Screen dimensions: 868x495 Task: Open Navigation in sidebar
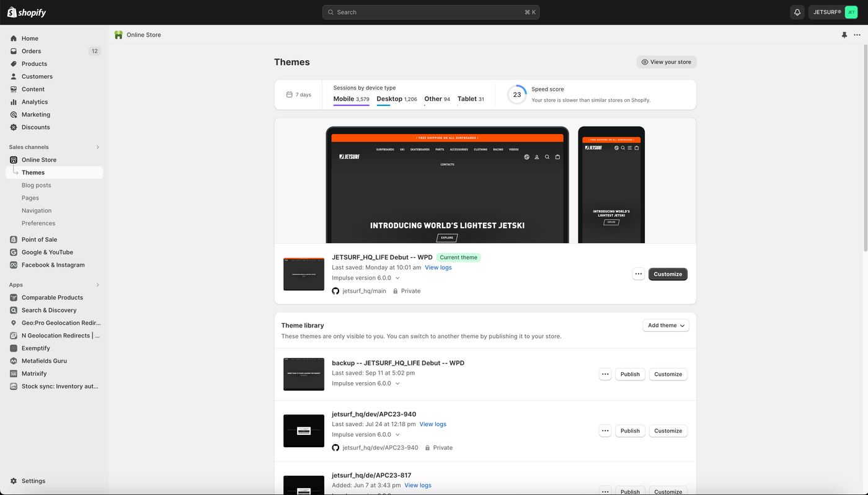pyautogui.click(x=37, y=211)
